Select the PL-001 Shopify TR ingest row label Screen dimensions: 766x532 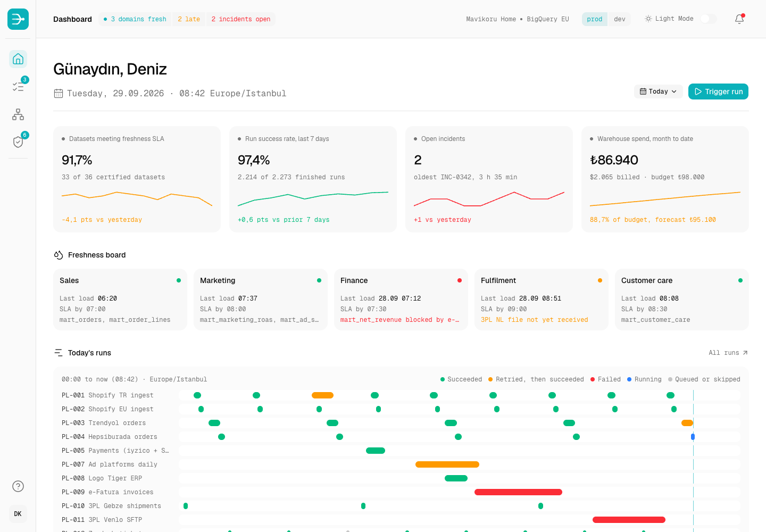point(107,395)
